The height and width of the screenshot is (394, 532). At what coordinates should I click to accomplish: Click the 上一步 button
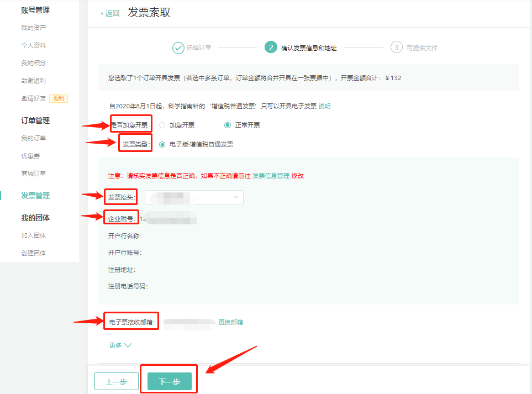pyautogui.click(x=116, y=381)
